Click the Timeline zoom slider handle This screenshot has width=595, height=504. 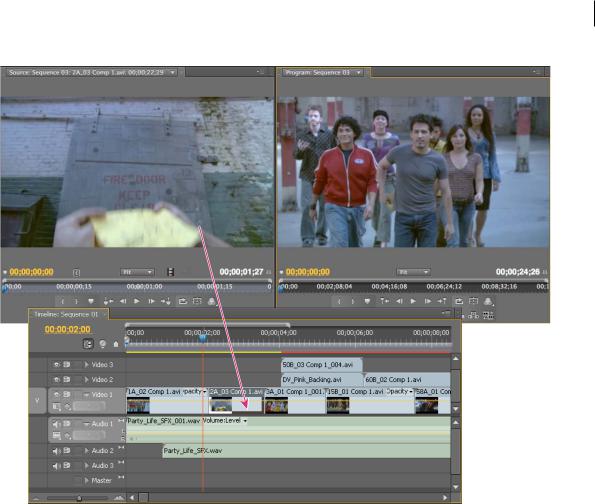pos(79,498)
